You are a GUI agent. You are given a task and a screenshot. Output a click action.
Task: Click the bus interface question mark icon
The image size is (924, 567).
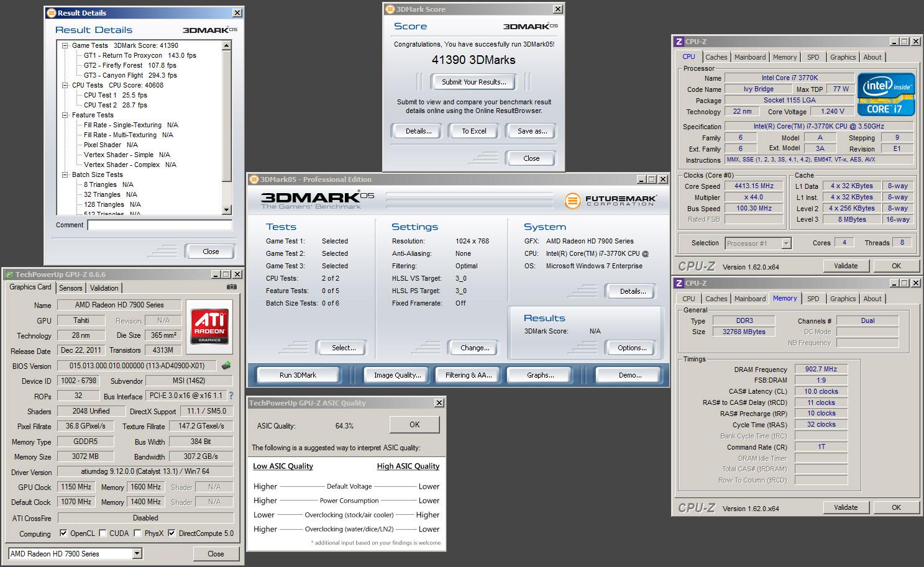(x=231, y=396)
